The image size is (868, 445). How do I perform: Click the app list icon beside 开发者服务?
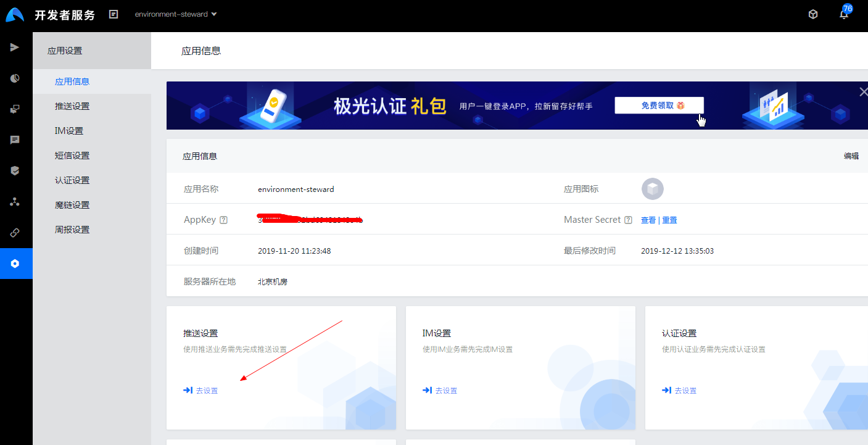point(114,14)
